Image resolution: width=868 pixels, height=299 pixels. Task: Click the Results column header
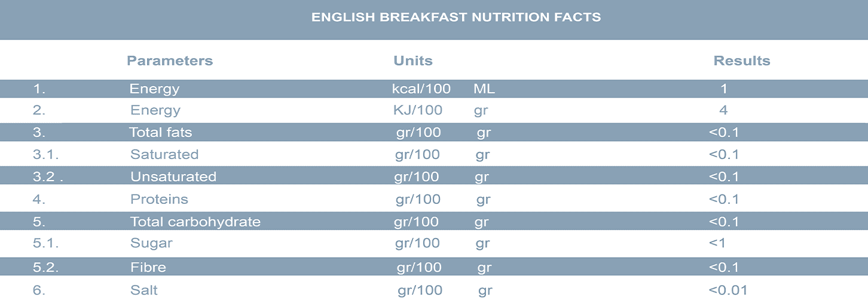tap(741, 60)
